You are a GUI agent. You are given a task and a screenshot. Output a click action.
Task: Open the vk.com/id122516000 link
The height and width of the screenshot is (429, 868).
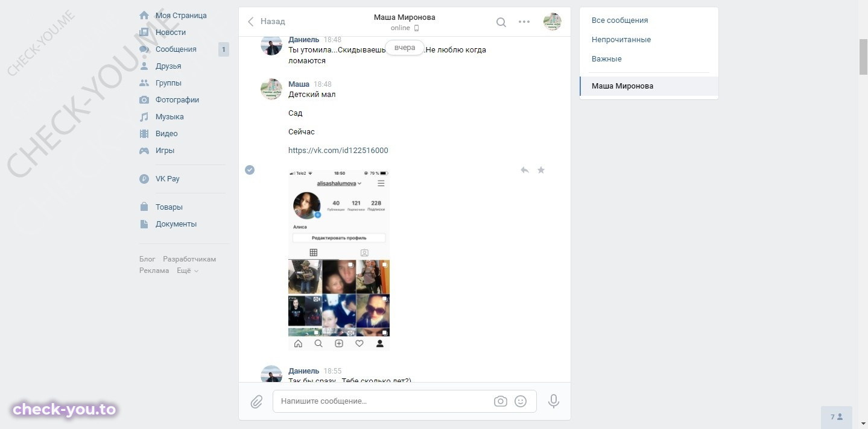click(x=338, y=150)
